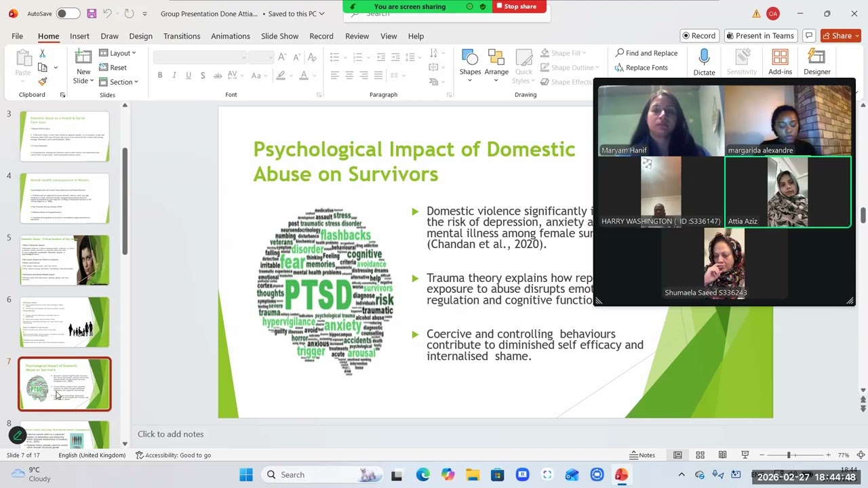Viewport: 868px width, 488px height.
Task: Toggle text Shadow formatting
Action: (x=203, y=75)
